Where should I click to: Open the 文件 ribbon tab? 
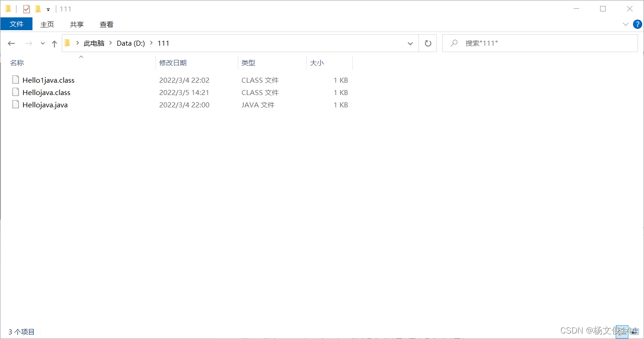[x=16, y=24]
